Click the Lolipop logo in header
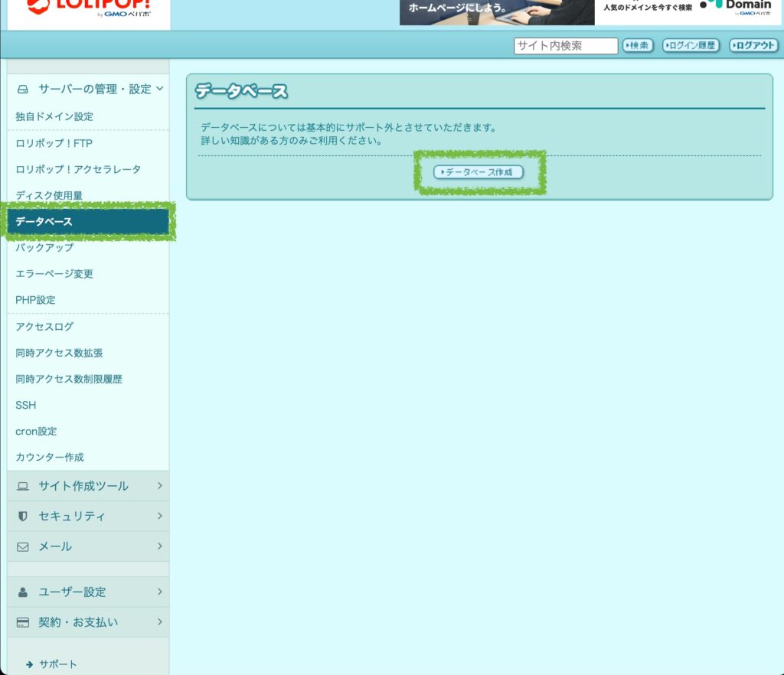This screenshot has height=675, width=784. 88,8
